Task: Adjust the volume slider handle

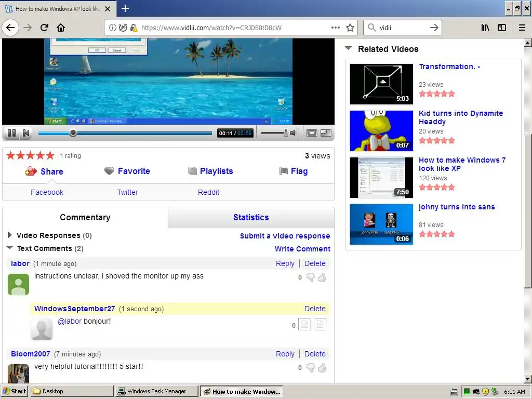Action: tap(286, 133)
